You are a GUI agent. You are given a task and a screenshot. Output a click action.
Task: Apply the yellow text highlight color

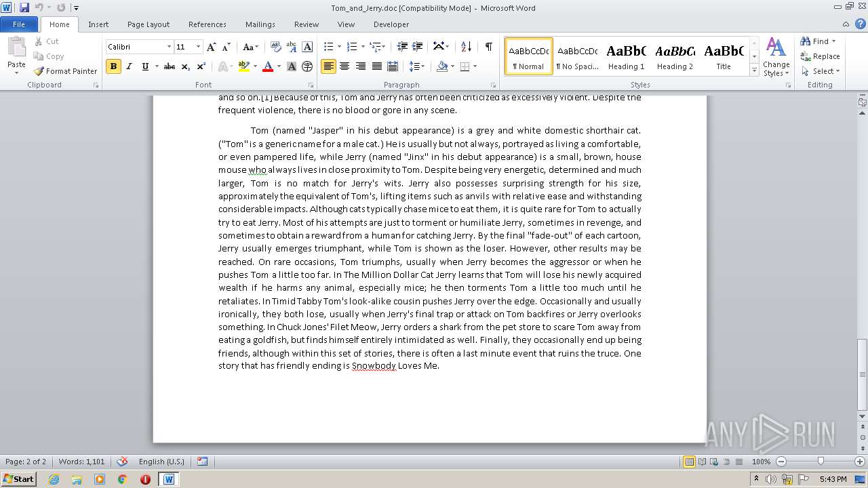point(244,66)
